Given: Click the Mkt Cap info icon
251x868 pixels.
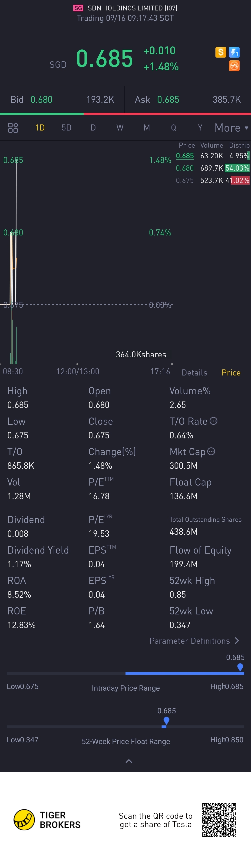Looking at the screenshot, I should coord(211,451).
